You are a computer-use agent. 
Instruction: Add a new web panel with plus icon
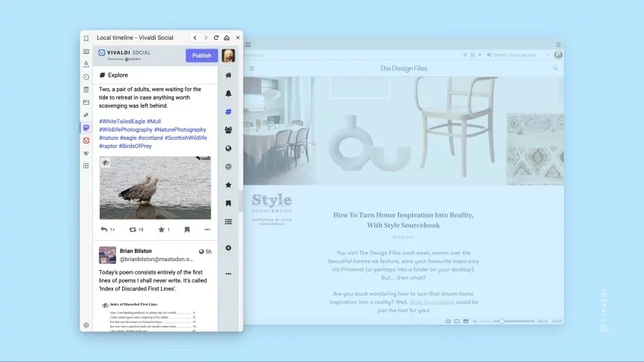coord(86,166)
